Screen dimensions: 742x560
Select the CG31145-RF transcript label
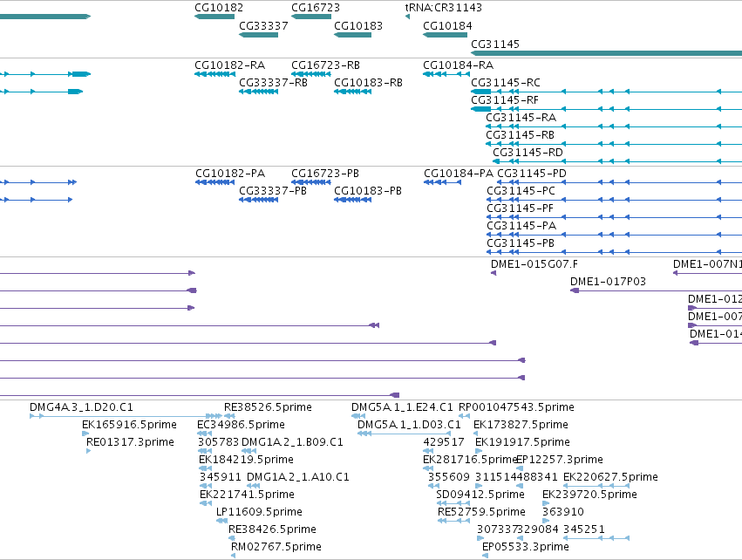[x=505, y=100]
